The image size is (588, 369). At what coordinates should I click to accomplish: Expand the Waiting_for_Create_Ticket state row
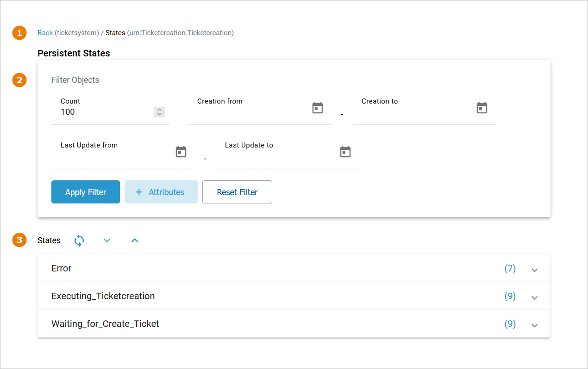[x=534, y=326]
